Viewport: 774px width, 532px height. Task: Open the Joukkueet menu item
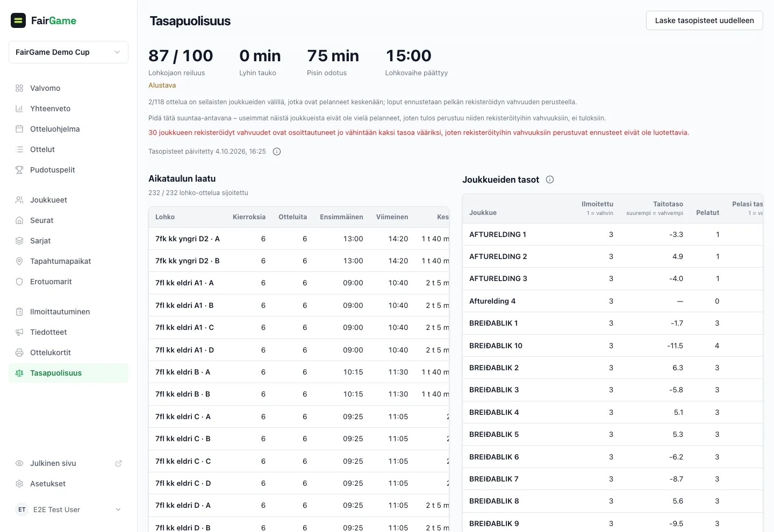(68, 200)
